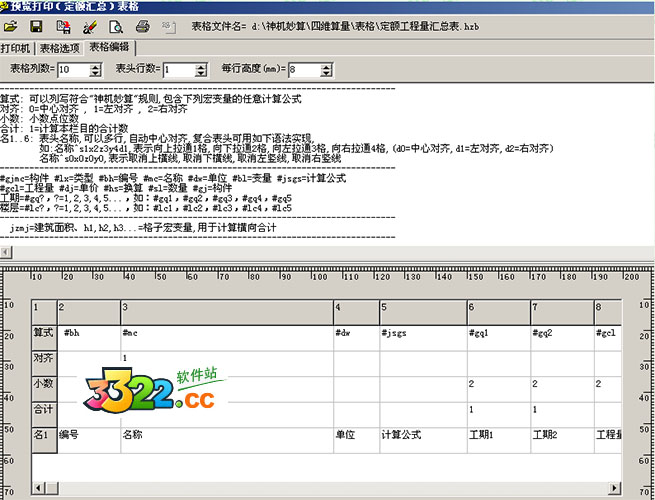Viewport: 655px width, 500px height.
Task: Click the #gcl formula cell
Action: coord(608,338)
